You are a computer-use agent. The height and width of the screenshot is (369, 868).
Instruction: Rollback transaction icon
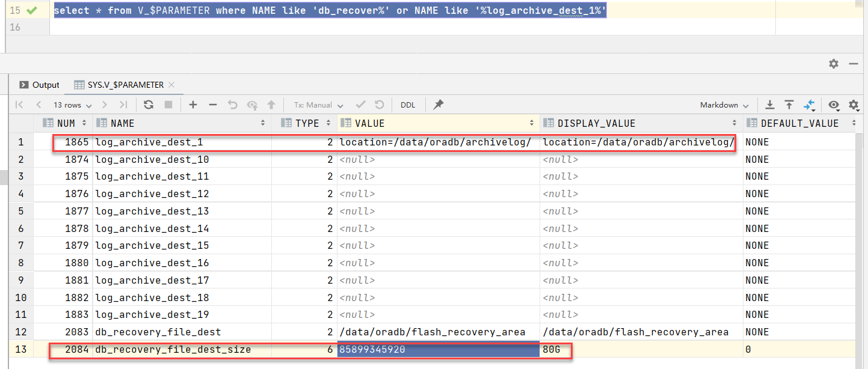pyautogui.click(x=380, y=105)
